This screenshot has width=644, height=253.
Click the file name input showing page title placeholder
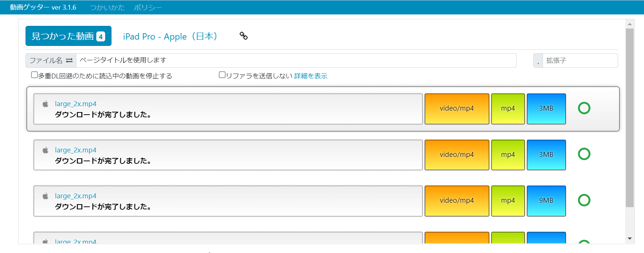(296, 60)
